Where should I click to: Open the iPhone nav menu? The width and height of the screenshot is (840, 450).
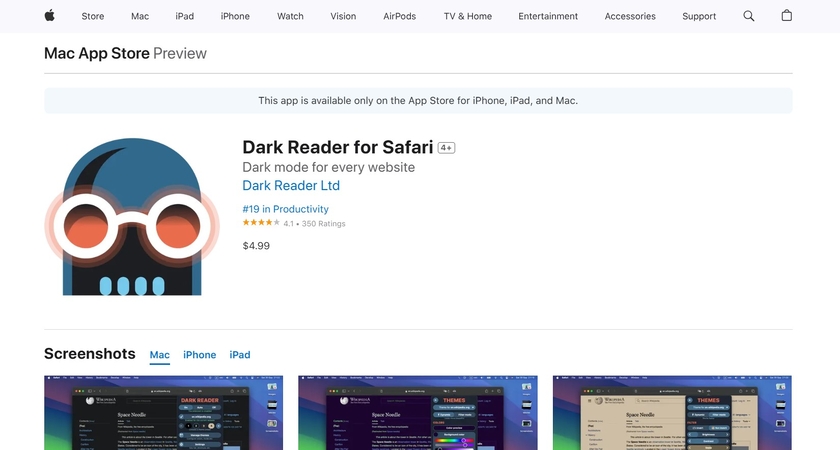[235, 16]
